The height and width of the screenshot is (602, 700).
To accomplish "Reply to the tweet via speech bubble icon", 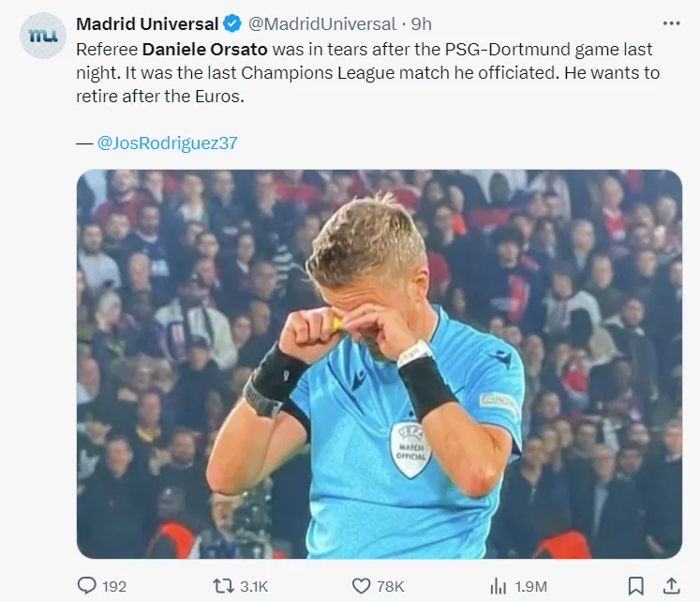I will [x=87, y=585].
